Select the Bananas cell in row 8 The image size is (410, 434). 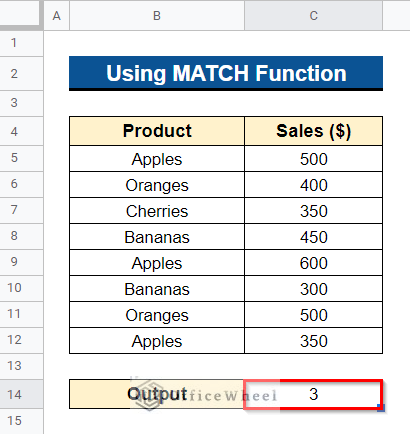pos(157,237)
